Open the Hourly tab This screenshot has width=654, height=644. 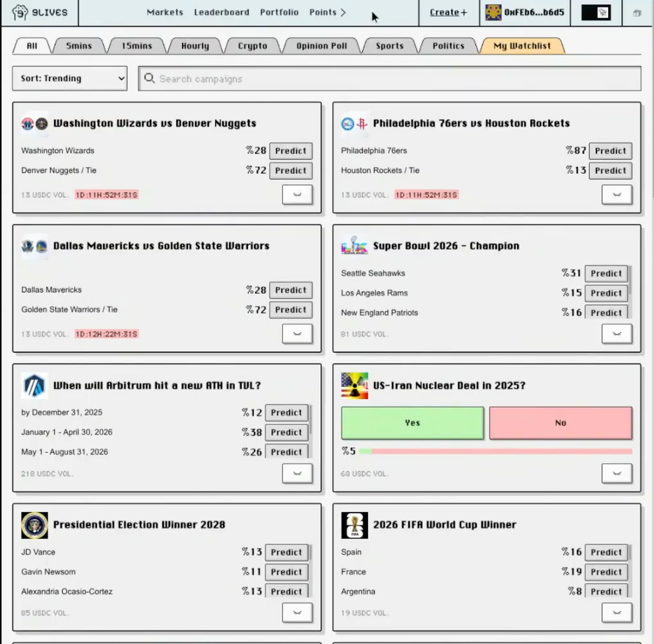(195, 46)
